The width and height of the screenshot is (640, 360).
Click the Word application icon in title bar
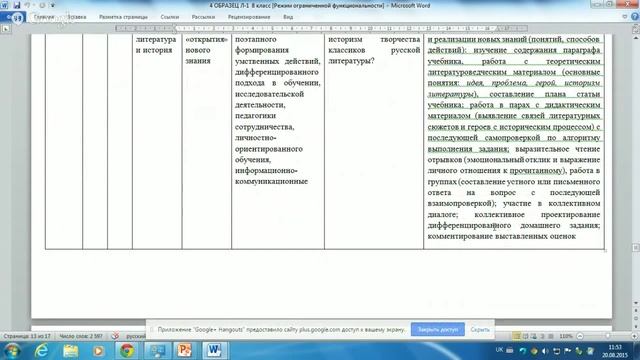click(x=4, y=5)
